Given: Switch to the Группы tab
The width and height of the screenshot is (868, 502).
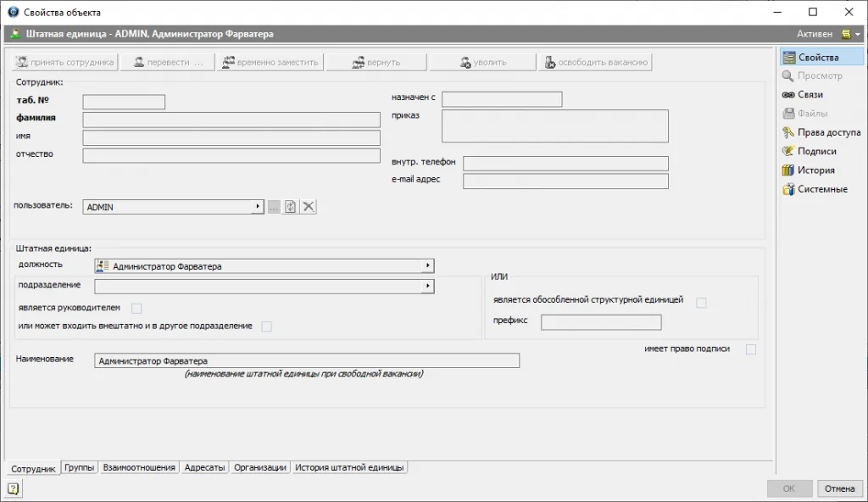Looking at the screenshot, I should click(x=79, y=467).
